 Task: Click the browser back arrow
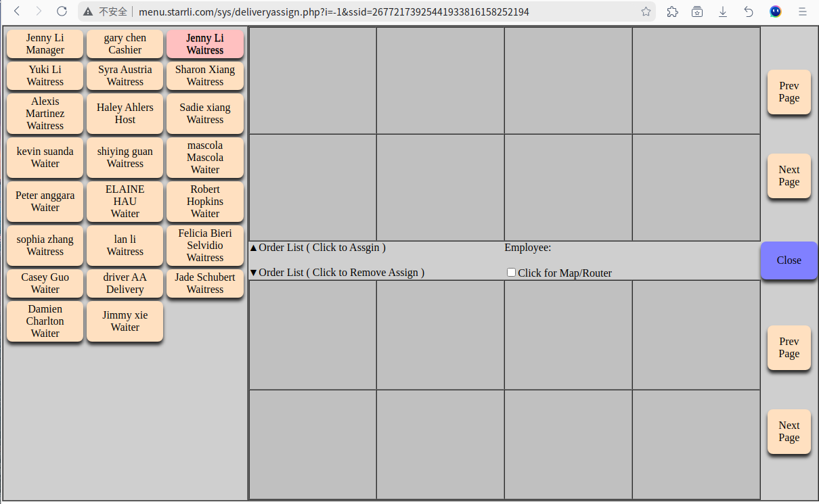18,12
